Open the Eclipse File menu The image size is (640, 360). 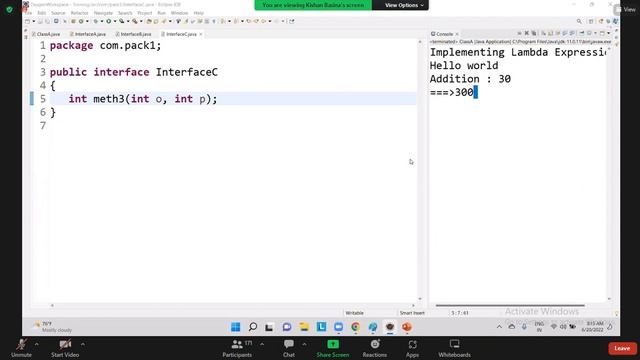point(28,13)
